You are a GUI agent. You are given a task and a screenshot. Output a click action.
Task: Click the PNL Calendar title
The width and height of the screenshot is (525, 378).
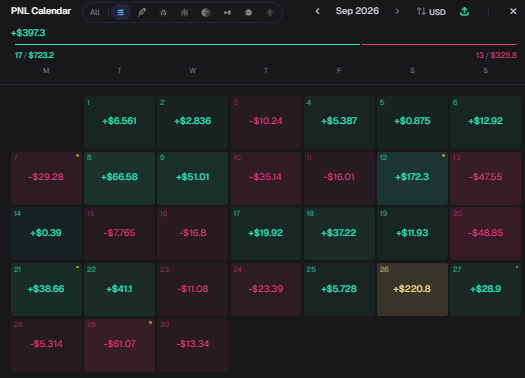(x=41, y=11)
